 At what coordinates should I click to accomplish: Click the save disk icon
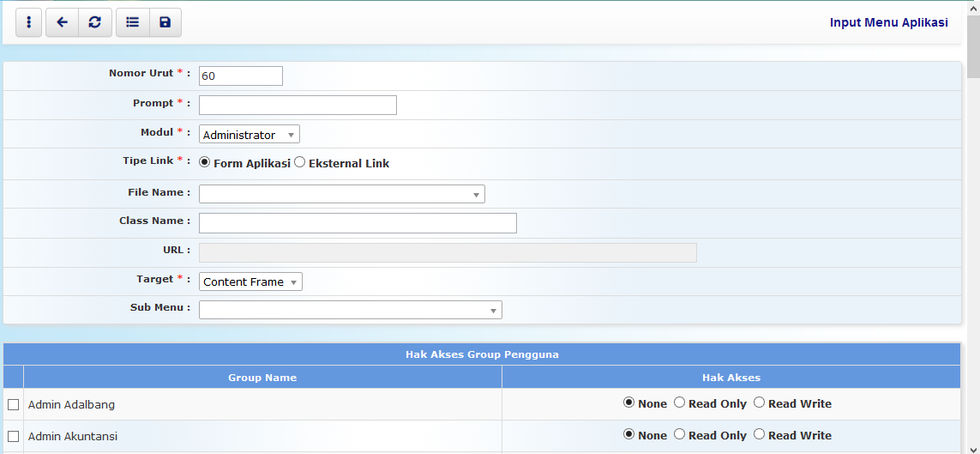tap(165, 23)
